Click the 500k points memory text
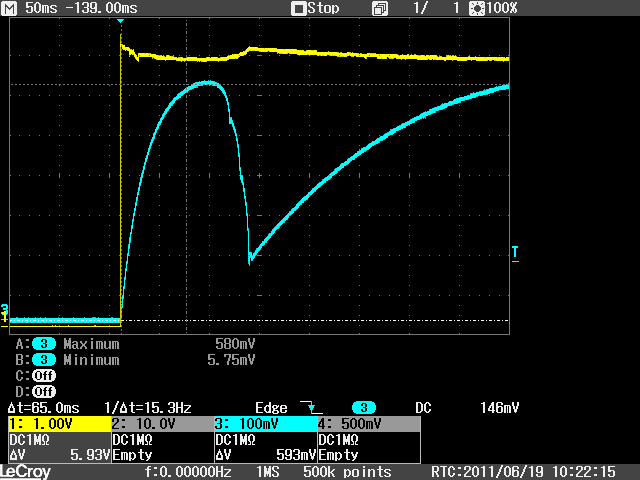640x480 pixels. (x=347, y=472)
